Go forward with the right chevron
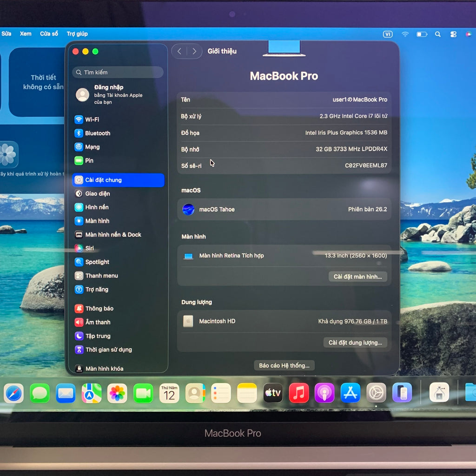This screenshot has height=476, width=476. (194, 51)
